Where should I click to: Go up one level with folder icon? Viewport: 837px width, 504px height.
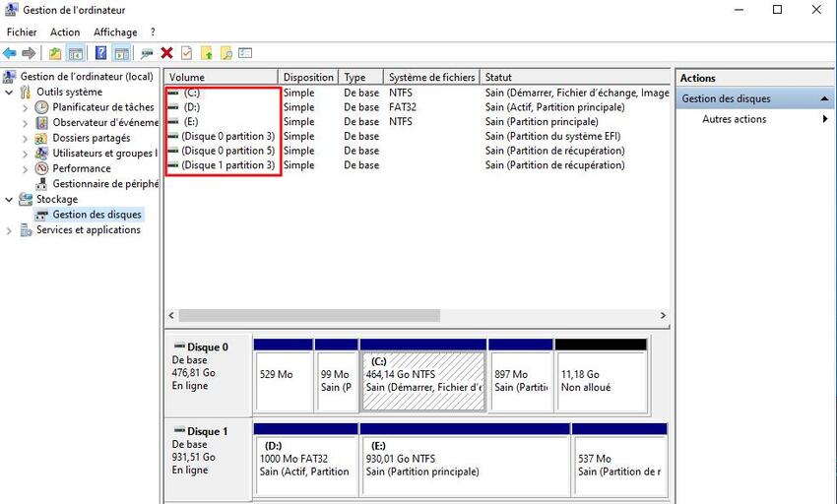[x=55, y=53]
